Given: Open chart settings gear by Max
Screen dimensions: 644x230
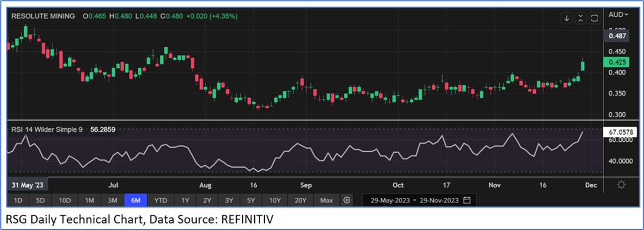Looking at the screenshot, I should tap(347, 201).
